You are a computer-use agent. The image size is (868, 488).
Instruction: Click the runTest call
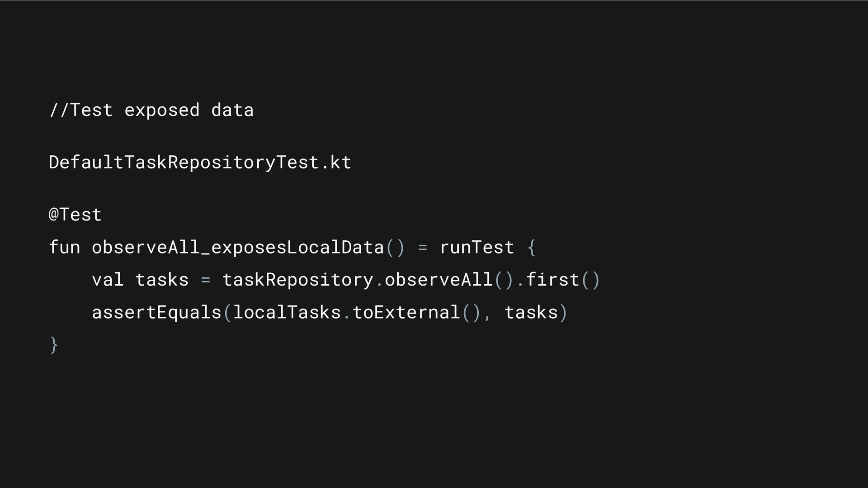pos(477,247)
